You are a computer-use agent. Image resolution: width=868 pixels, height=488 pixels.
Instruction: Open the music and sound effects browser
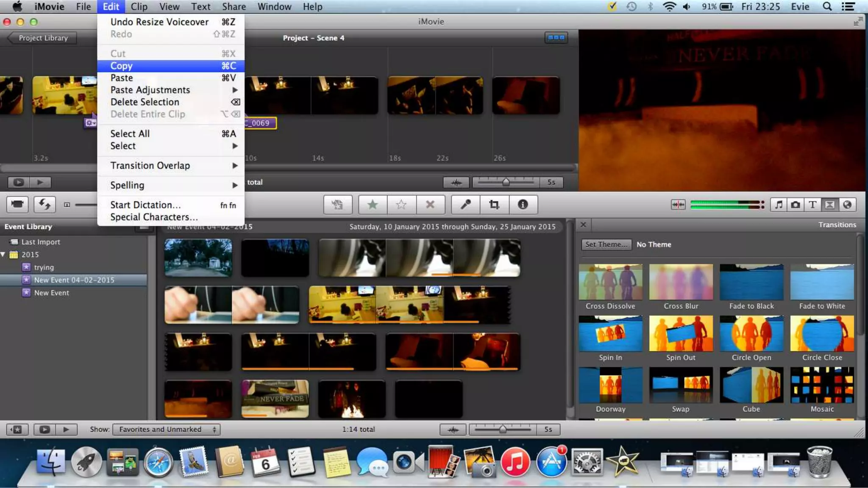(x=779, y=205)
